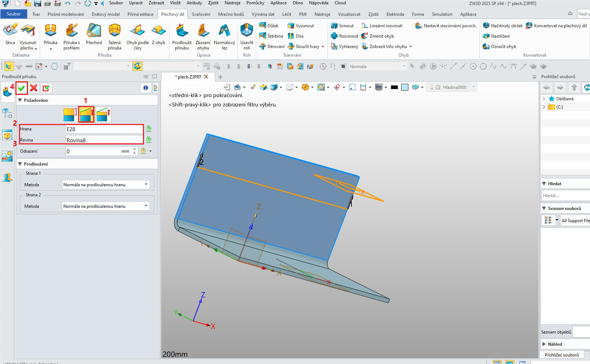Click the Odsazení value field

coord(93,151)
